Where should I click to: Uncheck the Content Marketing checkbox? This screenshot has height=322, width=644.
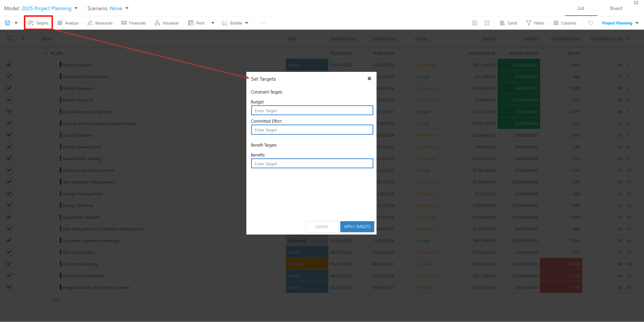[9, 264]
